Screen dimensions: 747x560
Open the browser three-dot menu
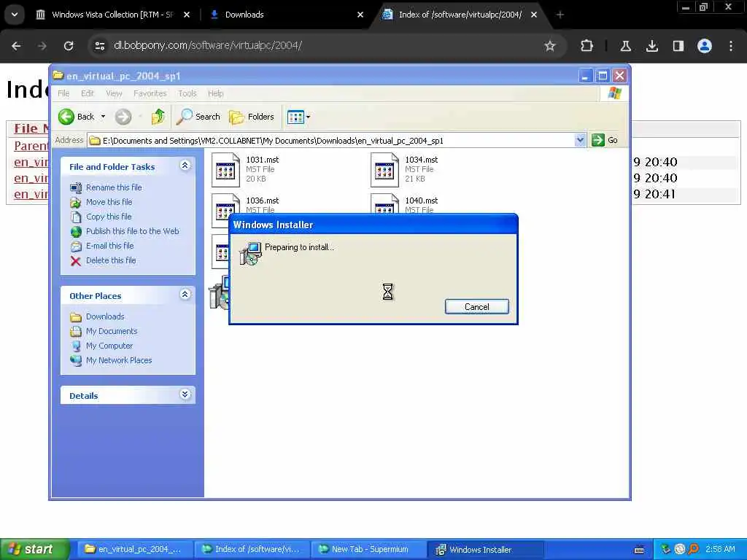(x=731, y=46)
